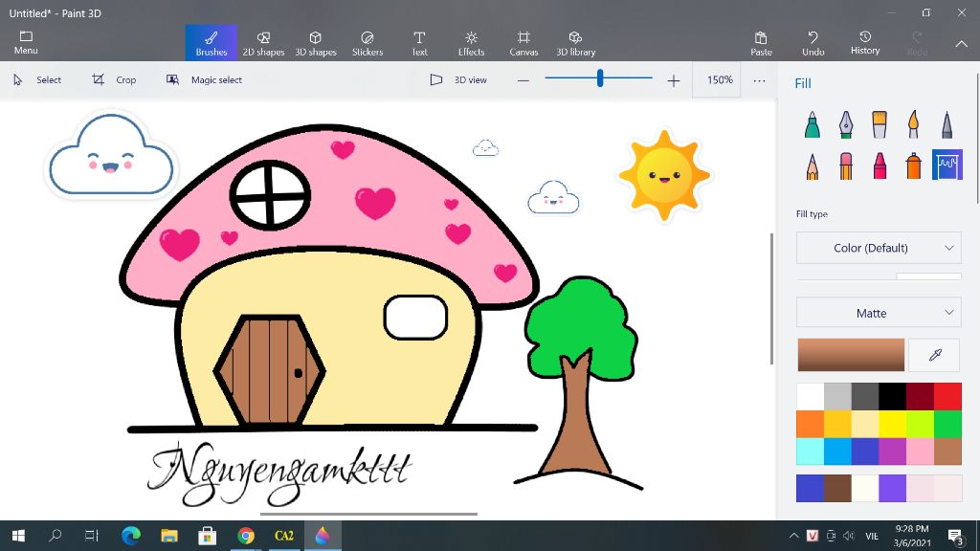Switch to the 3D shapes tab

[315, 43]
